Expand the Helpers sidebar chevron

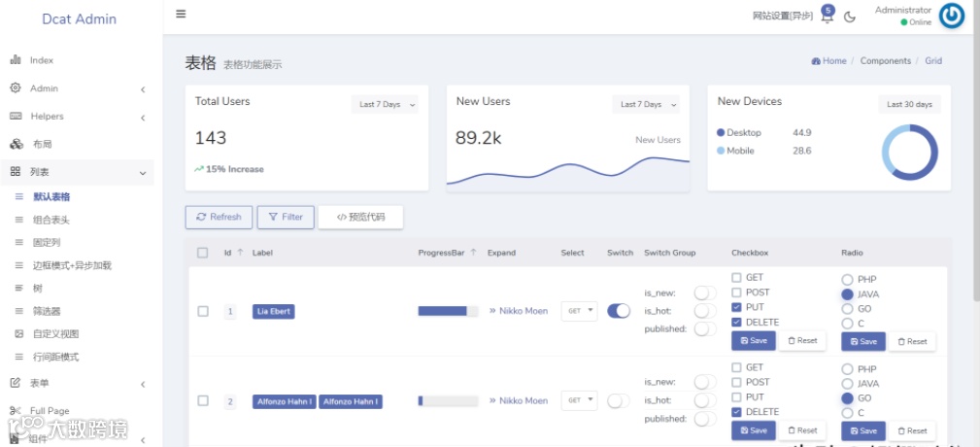pos(143,118)
